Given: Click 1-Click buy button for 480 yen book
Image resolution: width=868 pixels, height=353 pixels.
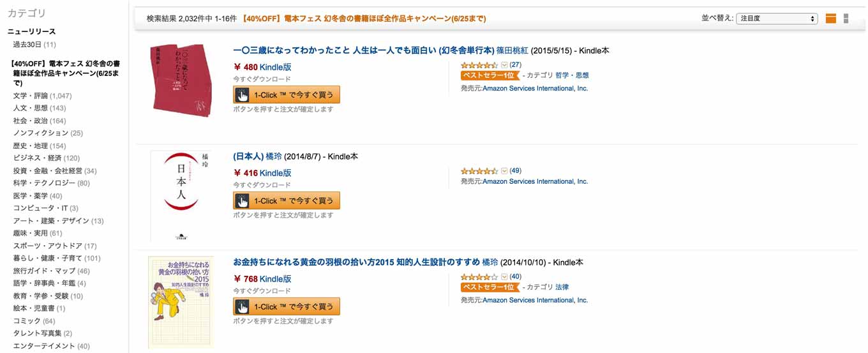Looking at the screenshot, I should click(287, 94).
